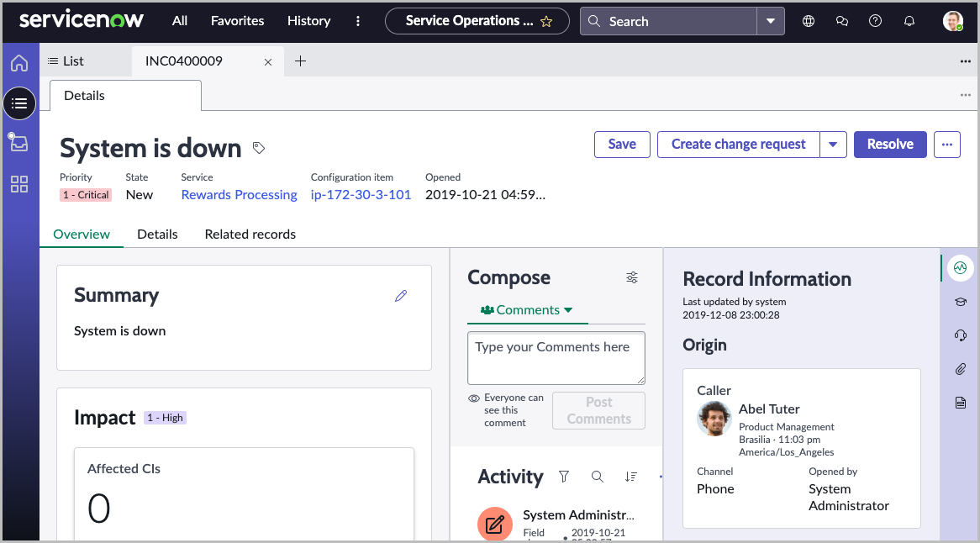Open the Agent Assist panel icon
Image resolution: width=980 pixels, height=543 pixels.
[x=960, y=267]
